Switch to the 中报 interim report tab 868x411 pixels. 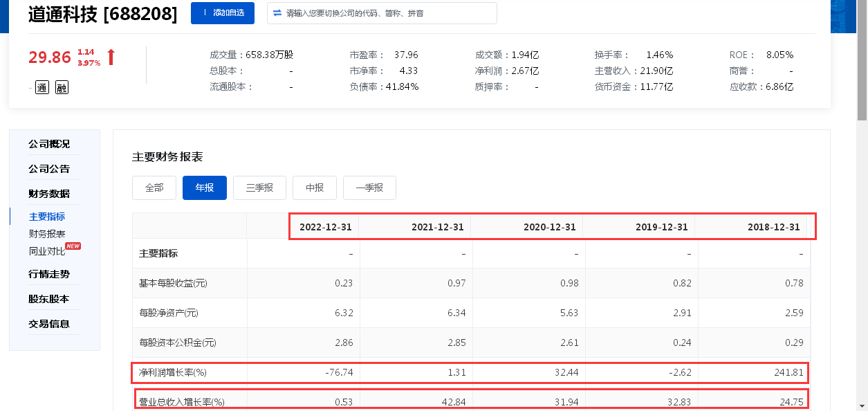[x=315, y=188]
